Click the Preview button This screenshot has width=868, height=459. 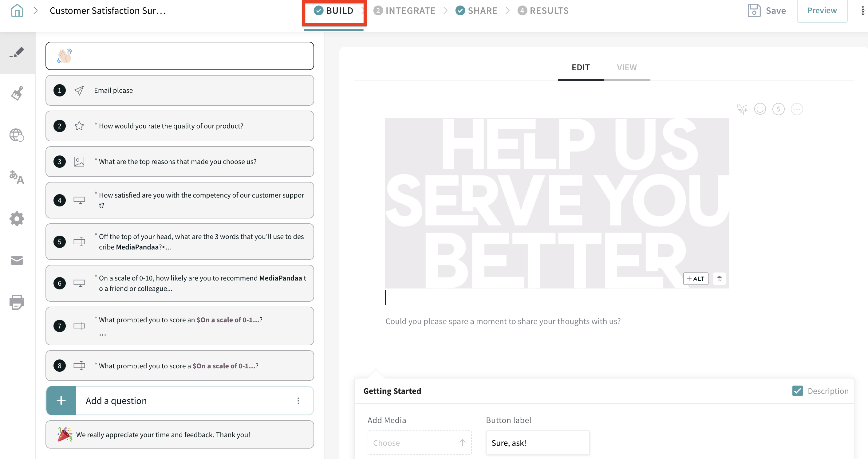822,11
